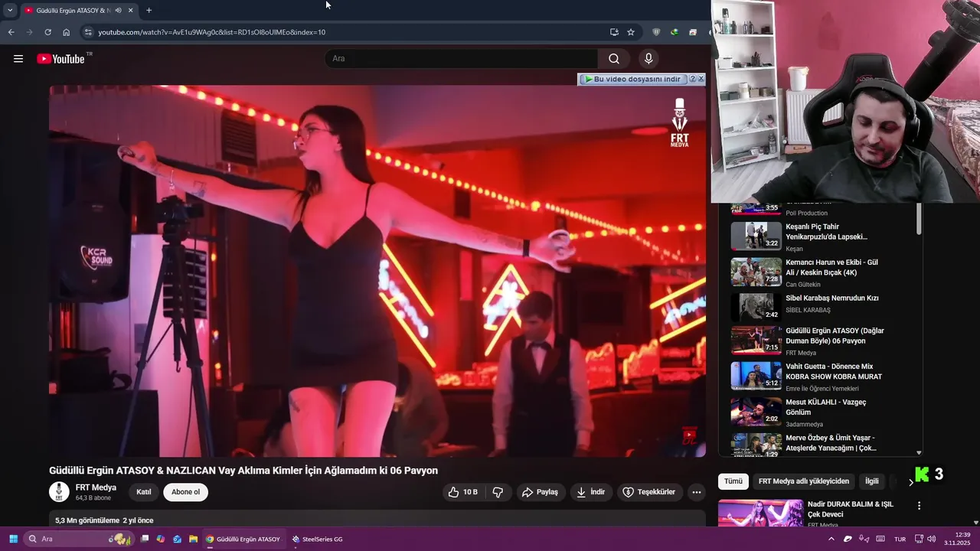Click the playlist panel scrollbar thumb
Viewport: 980px width, 551px height.
(x=919, y=218)
